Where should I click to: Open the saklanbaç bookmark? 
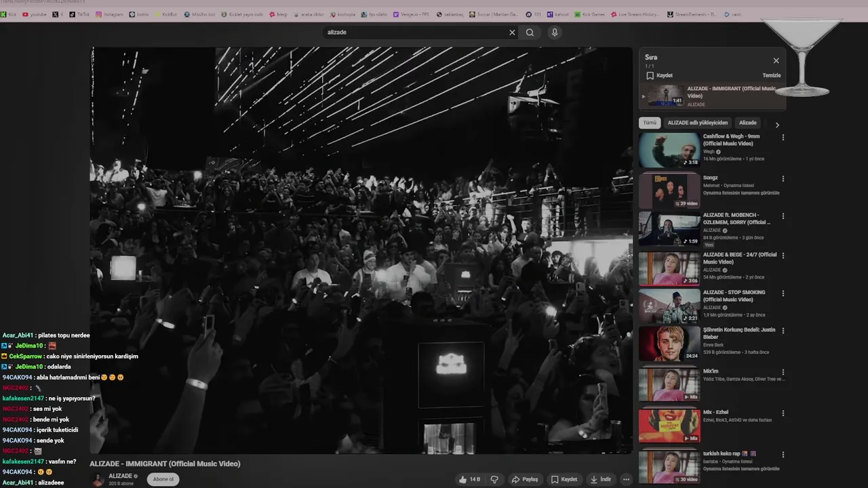point(450,14)
